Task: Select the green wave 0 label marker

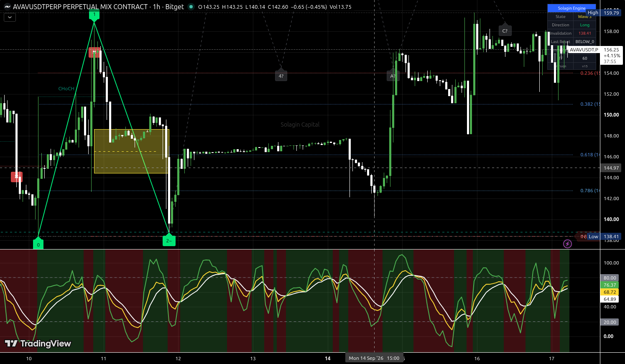Action: click(x=38, y=244)
